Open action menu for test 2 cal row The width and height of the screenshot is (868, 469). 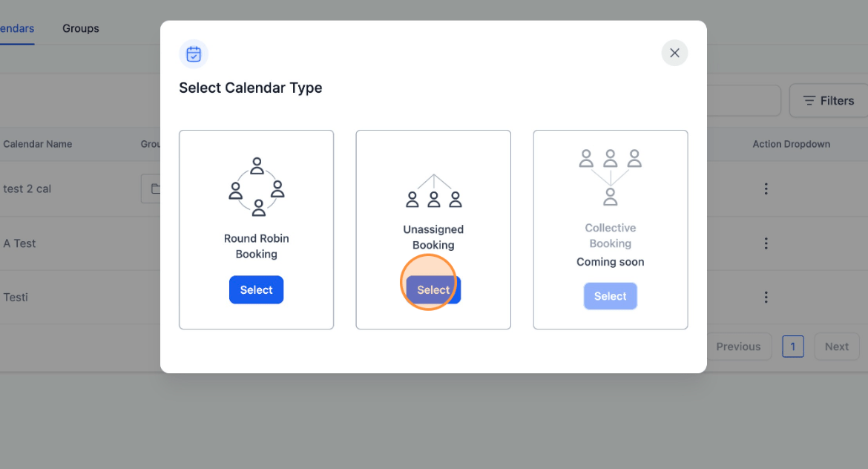click(766, 188)
